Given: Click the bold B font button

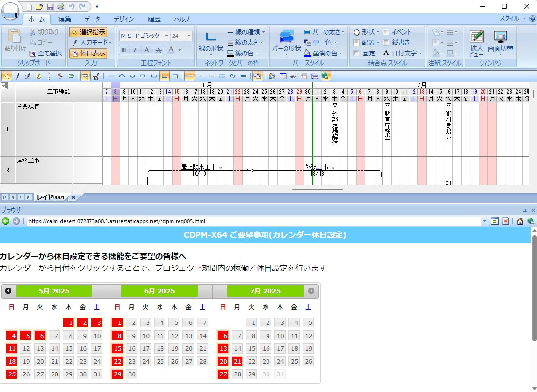Looking at the screenshot, I should coord(124,50).
